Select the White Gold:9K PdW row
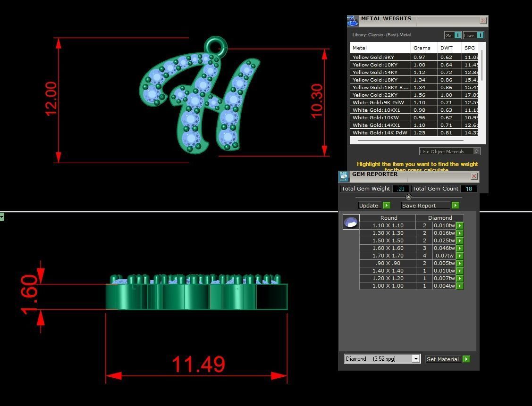Image resolution: width=532 pixels, height=406 pixels. [x=414, y=102]
